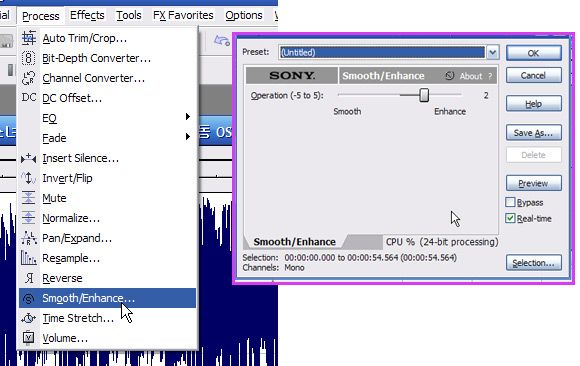This screenshot has width=580, height=366.
Task: Open the Options menu
Action: pos(244,15)
